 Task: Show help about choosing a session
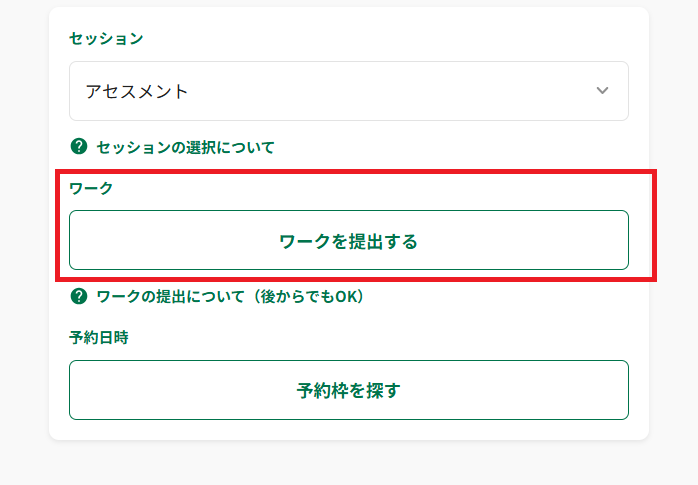(x=185, y=147)
